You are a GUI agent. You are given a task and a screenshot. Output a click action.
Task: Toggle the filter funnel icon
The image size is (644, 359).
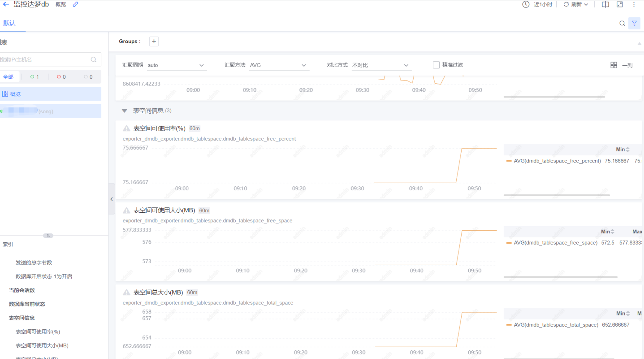pyautogui.click(x=634, y=23)
